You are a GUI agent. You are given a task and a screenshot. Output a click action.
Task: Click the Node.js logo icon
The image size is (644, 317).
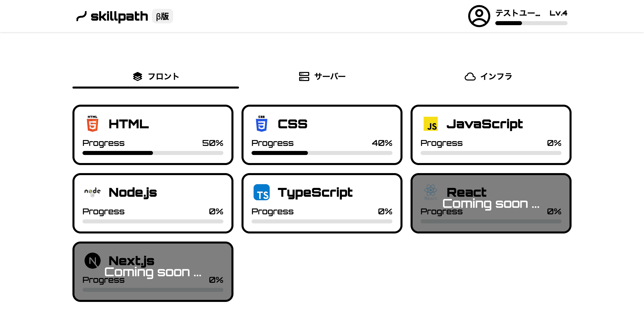coord(92,192)
